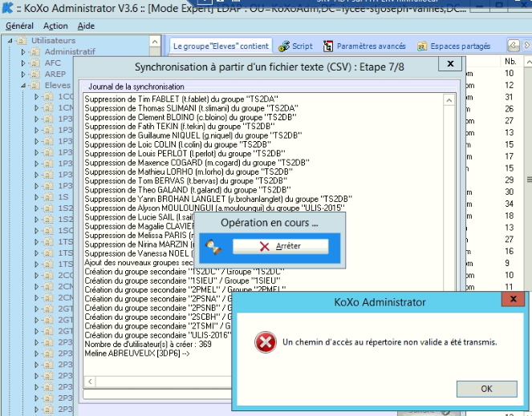Image resolution: width=532 pixels, height=416 pixels.
Task: Select journal line Suppression de Alyson MOULOUNGUI
Action: [x=214, y=208]
